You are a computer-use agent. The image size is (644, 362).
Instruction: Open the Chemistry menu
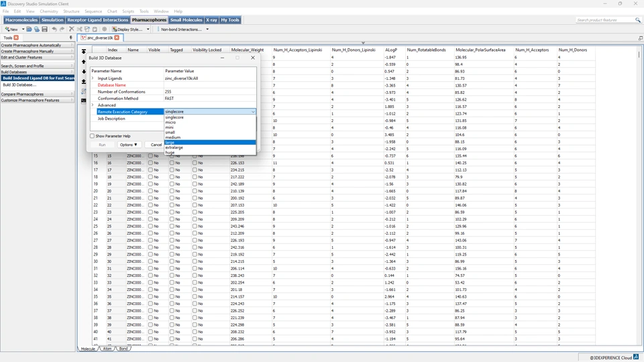[49, 11]
